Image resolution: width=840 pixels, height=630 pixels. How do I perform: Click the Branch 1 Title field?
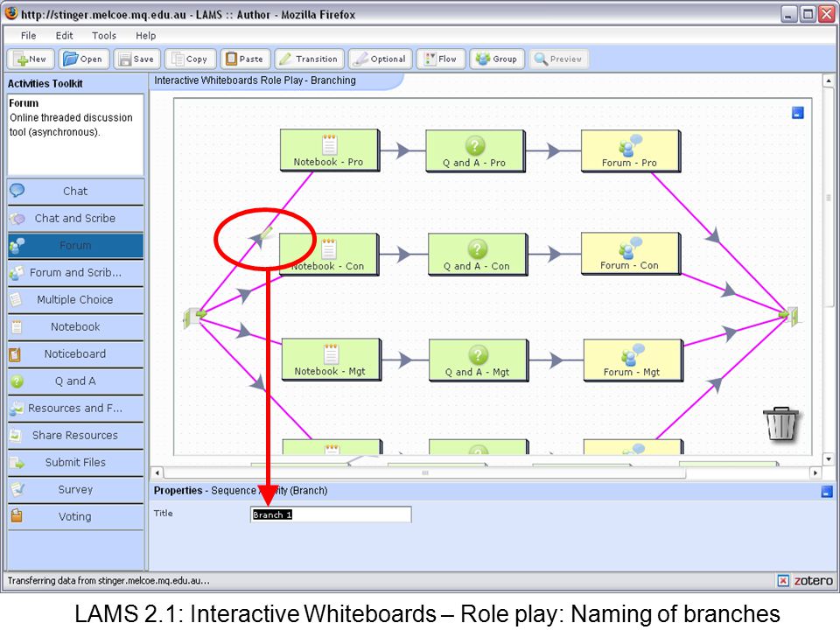[331, 514]
